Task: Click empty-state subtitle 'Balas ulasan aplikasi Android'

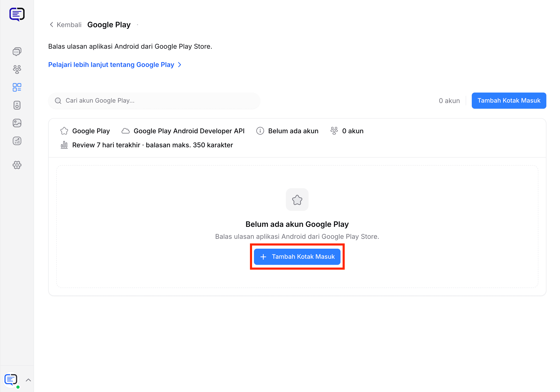Action: click(297, 236)
